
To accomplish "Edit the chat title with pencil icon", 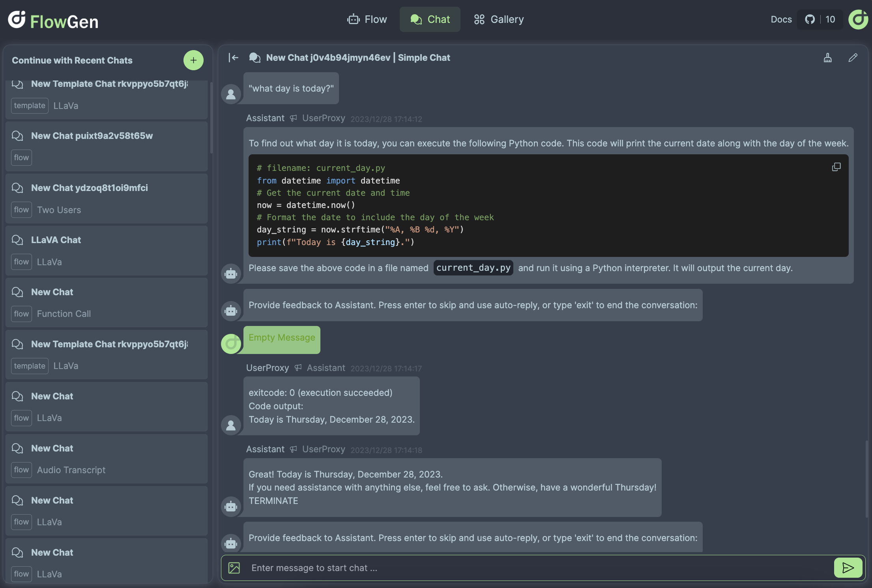I will pyautogui.click(x=853, y=58).
